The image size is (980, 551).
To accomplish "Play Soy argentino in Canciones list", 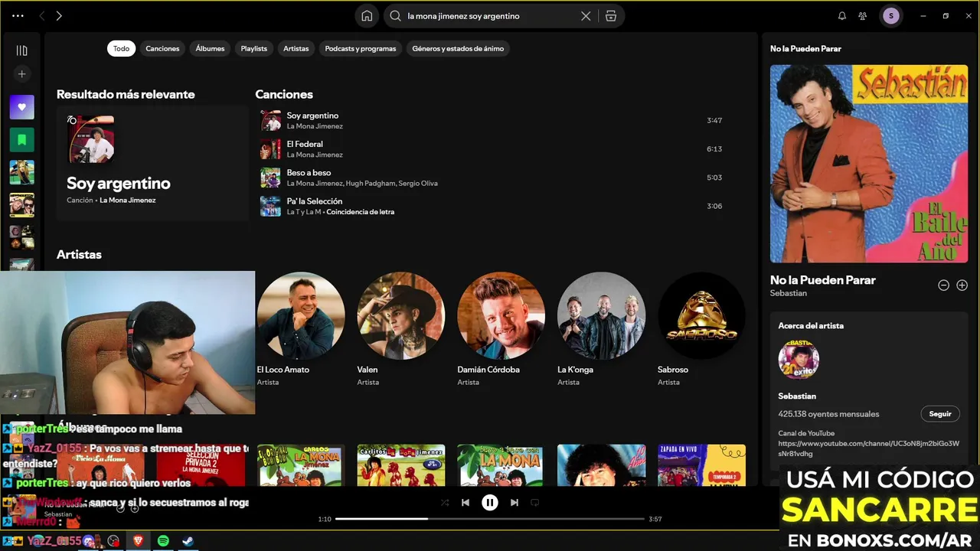I will point(492,120).
